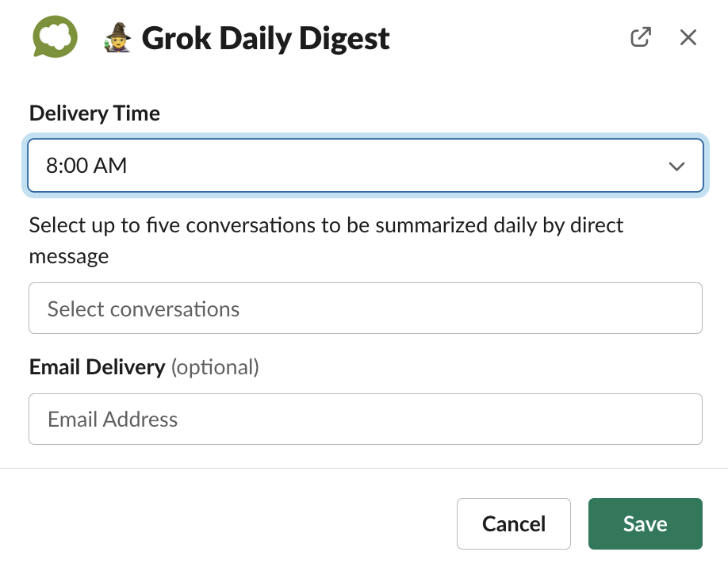Click the green Grok speech bubble app icon
Image resolution: width=728 pixels, height=571 pixels.
(54, 36)
